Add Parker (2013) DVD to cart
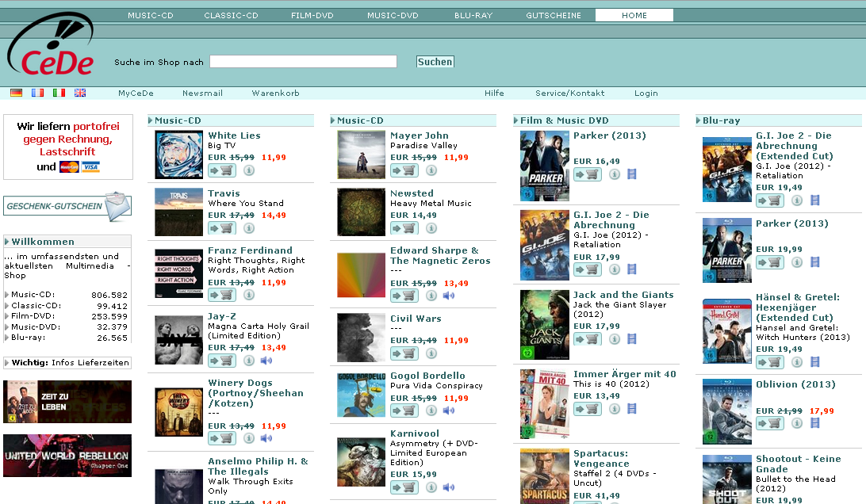Viewport: 866px width, 504px height. (x=588, y=174)
